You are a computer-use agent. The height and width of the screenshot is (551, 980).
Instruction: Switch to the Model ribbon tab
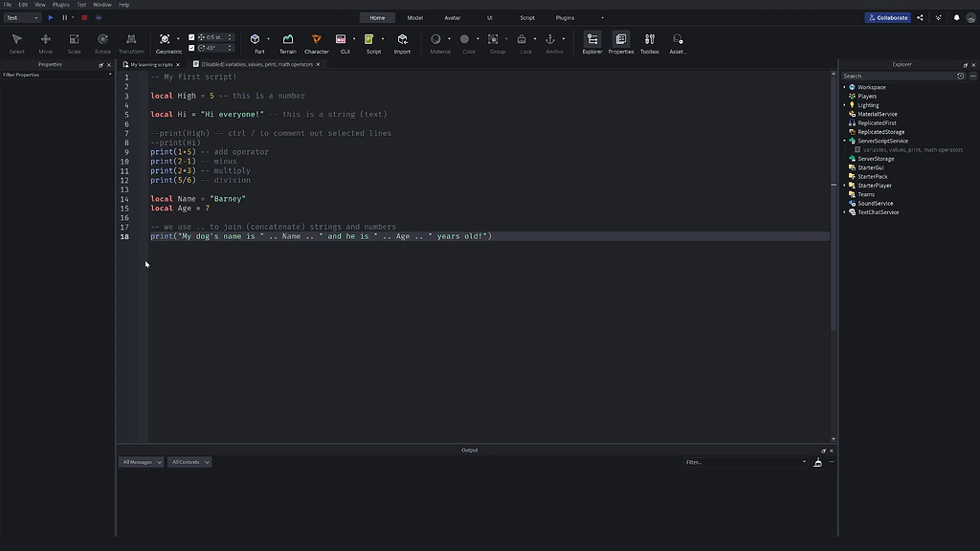[413, 16]
